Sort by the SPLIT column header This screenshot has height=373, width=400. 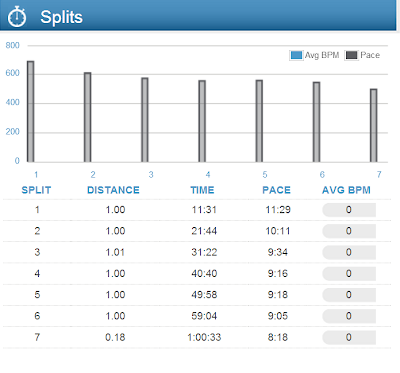point(36,190)
